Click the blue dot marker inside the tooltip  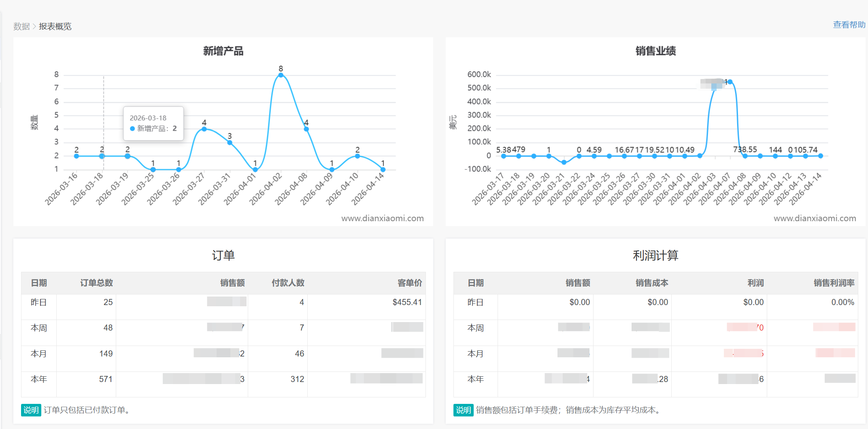132,128
